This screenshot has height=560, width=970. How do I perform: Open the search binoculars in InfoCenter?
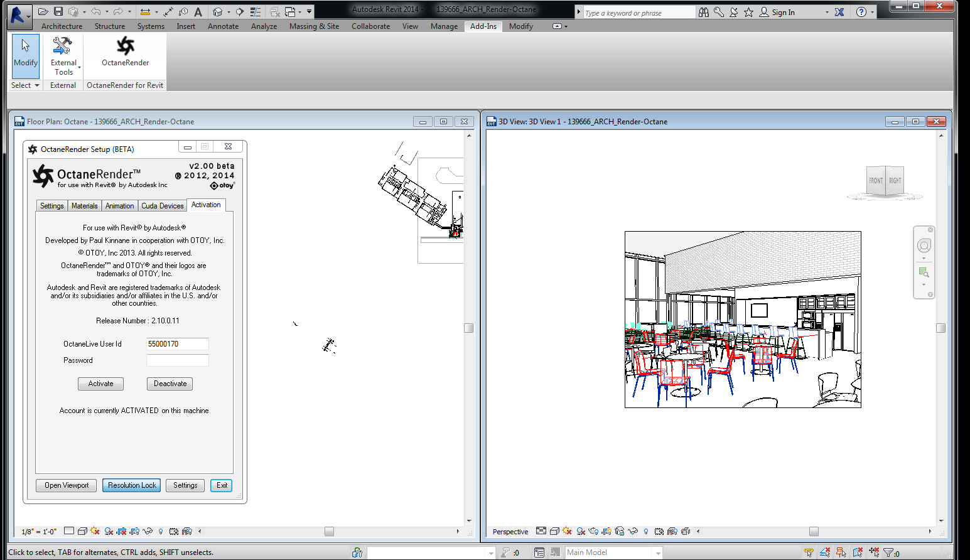tap(704, 12)
